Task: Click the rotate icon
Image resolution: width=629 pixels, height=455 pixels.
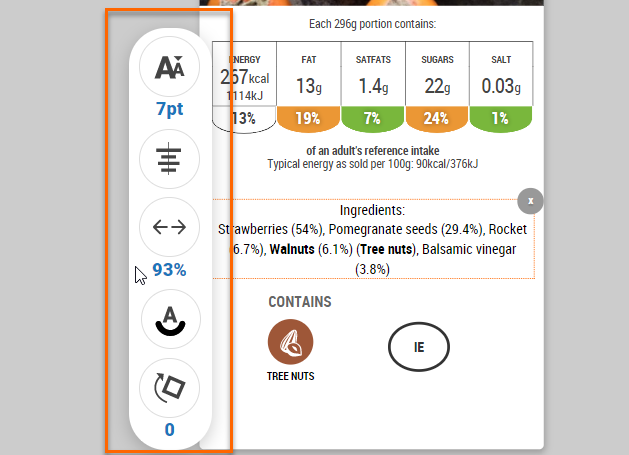Action: [x=170, y=388]
